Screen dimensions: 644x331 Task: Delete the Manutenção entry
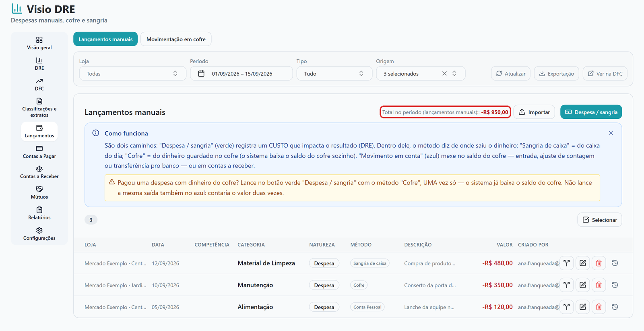coord(599,285)
